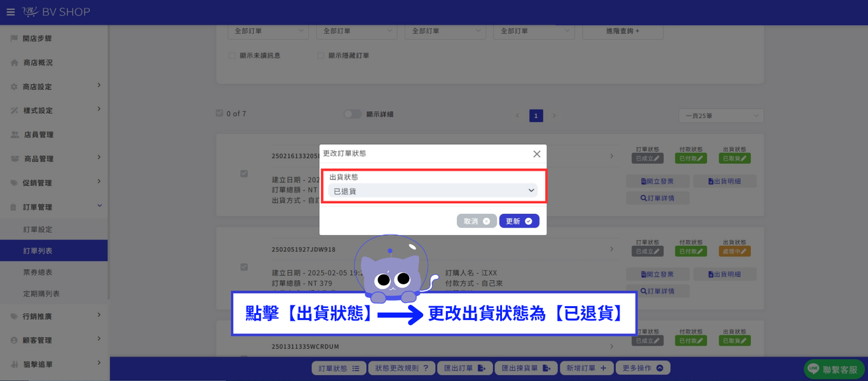The image size is (868, 381).
Task: Open the 訂單狀態 bottom toolbar button
Action: (x=339, y=368)
